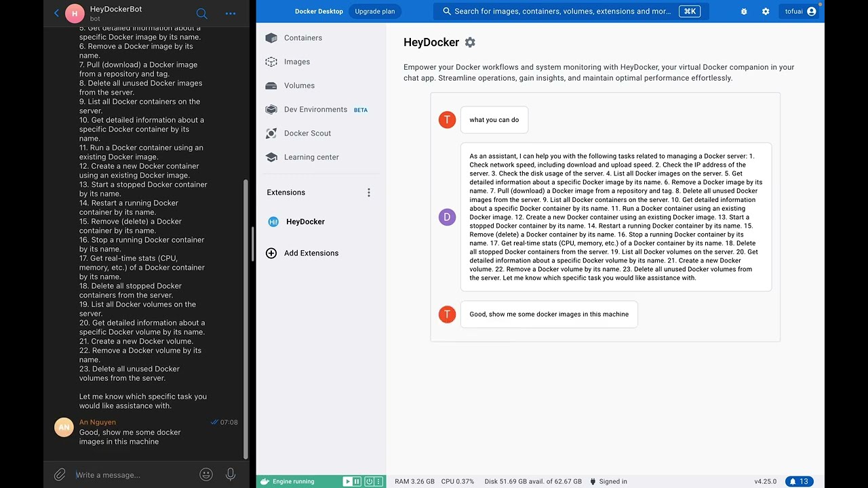Start a voice message with the microphone icon
Image resolution: width=868 pixels, height=488 pixels.
[x=231, y=474]
